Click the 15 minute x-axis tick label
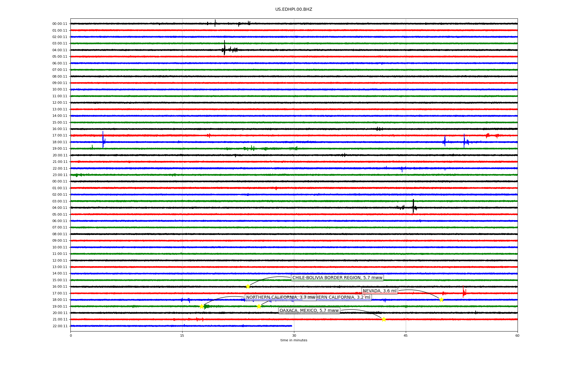 coord(182,335)
